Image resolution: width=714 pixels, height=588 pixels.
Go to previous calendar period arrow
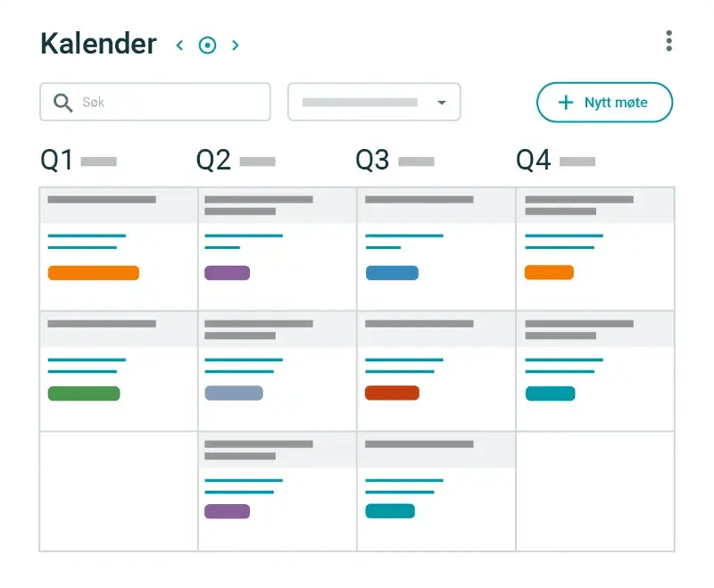point(180,45)
